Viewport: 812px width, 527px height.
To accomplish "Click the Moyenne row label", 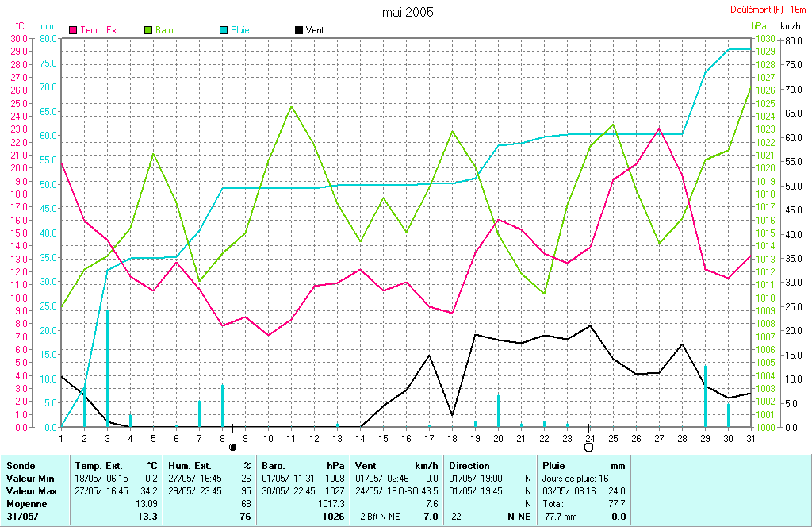I will click(25, 504).
